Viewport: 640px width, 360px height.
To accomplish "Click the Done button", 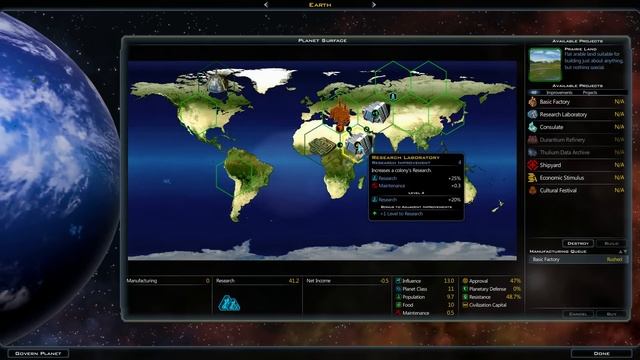I will click(x=602, y=353).
